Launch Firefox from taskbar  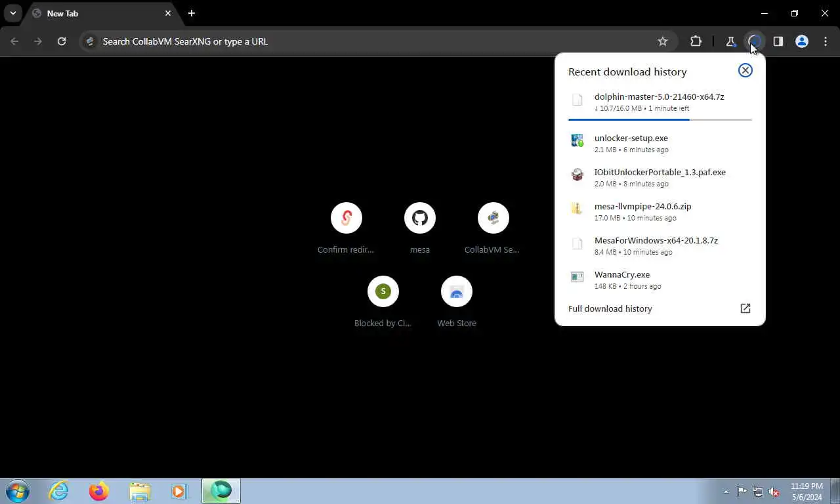pos(99,491)
